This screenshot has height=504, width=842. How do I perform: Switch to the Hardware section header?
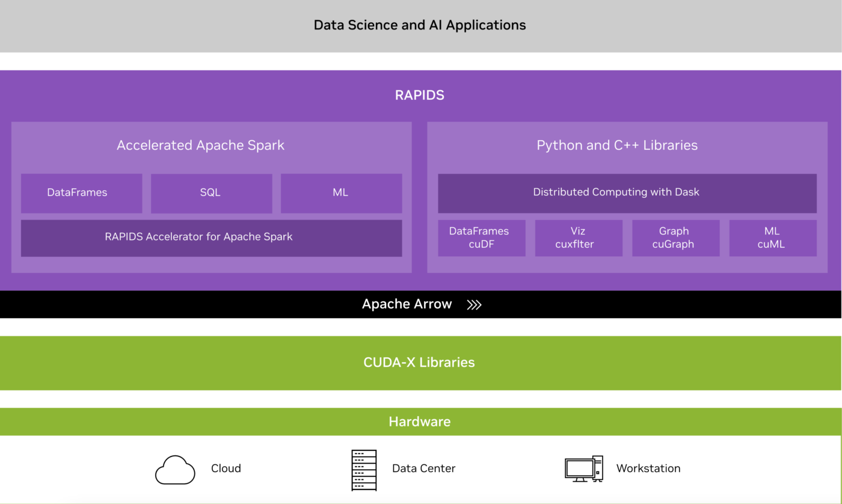click(419, 422)
